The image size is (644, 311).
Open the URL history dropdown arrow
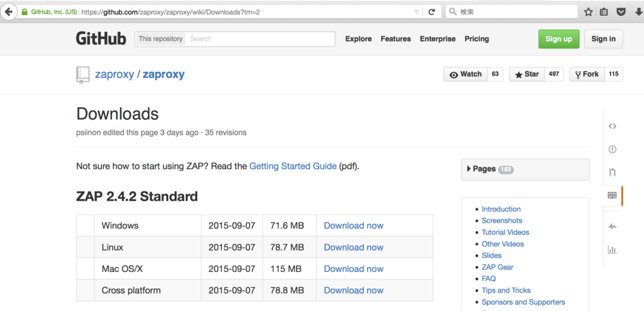(416, 12)
